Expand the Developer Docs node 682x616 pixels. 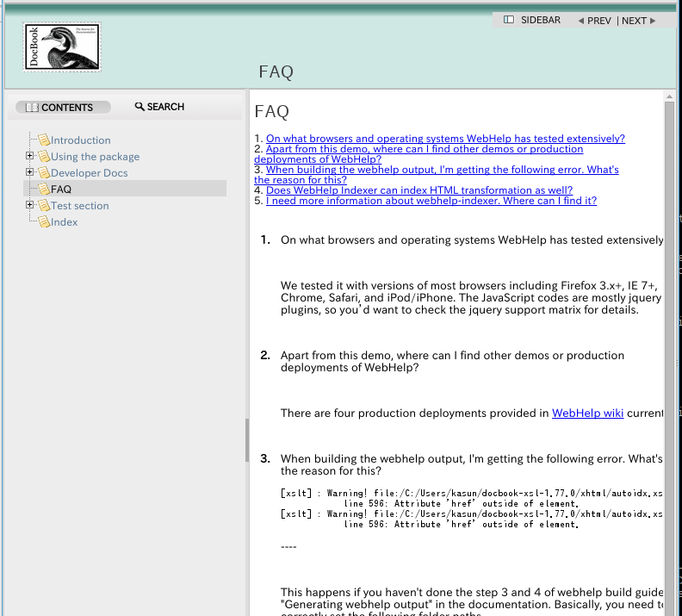29,171
